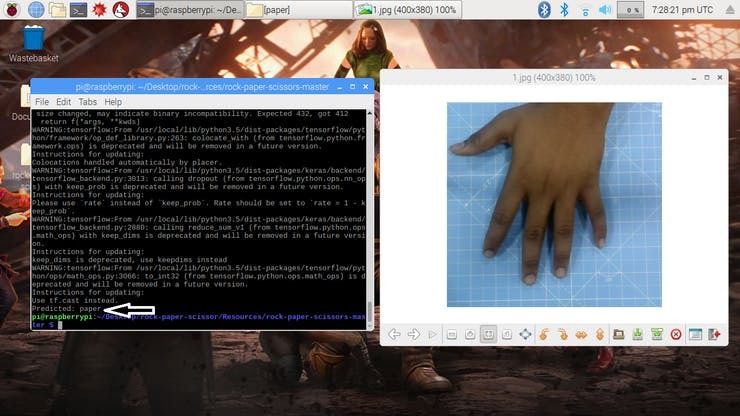Flip image horizontally
This screenshot has height=416, width=740.
(581, 334)
